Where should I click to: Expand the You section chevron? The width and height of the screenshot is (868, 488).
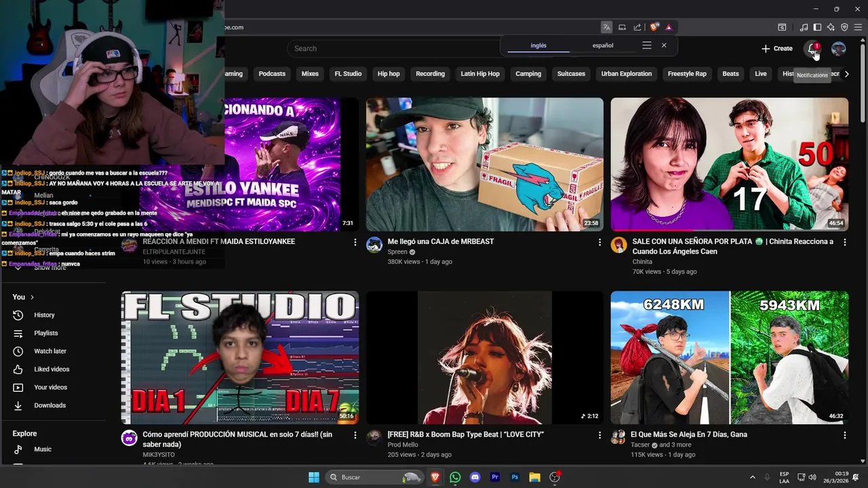32,297
